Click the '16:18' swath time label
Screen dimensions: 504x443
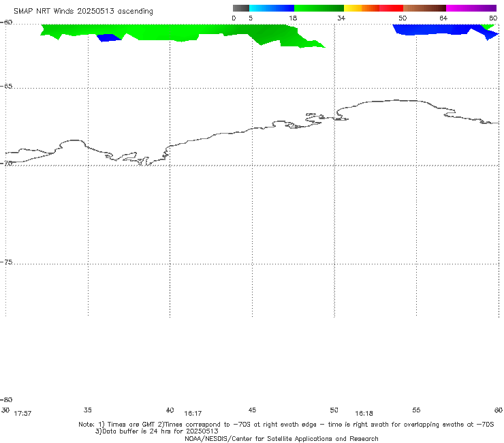tap(364, 414)
